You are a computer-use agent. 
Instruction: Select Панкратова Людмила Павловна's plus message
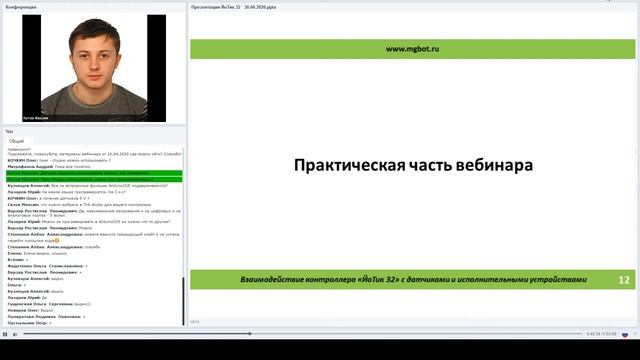[47, 317]
